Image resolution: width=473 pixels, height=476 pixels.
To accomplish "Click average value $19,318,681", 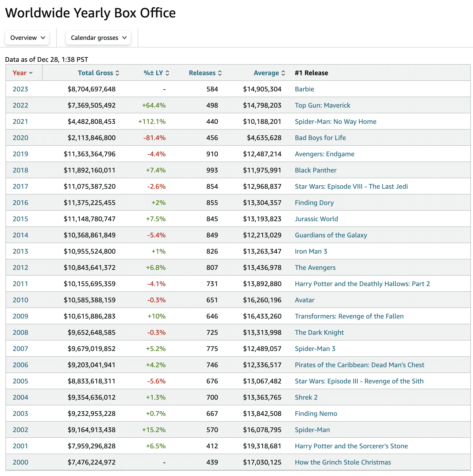I will [262, 446].
